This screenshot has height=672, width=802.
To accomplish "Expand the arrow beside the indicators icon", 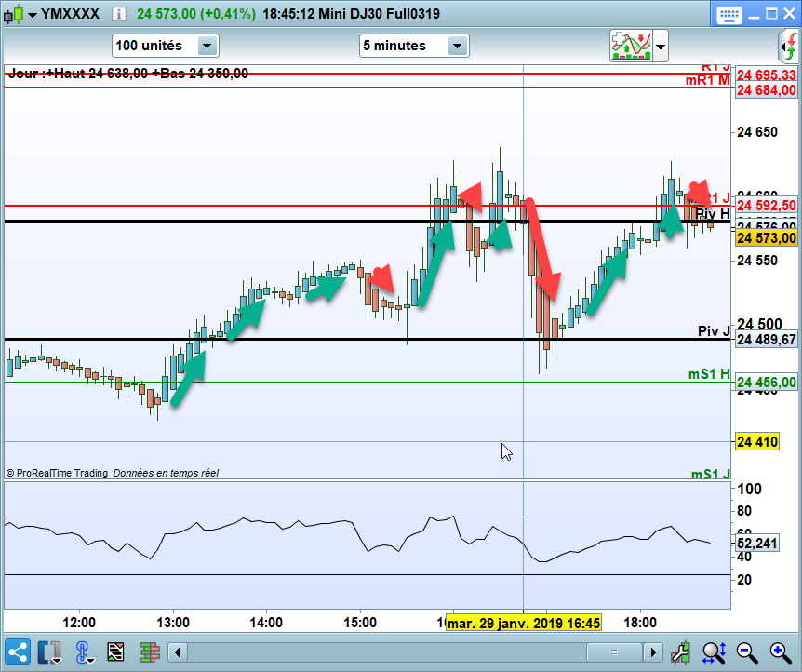I will [x=661, y=47].
